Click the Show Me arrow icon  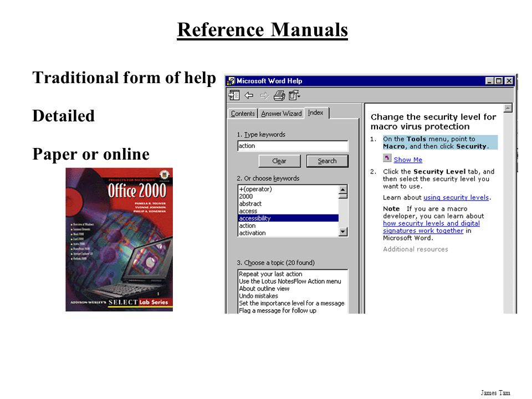[x=387, y=158]
